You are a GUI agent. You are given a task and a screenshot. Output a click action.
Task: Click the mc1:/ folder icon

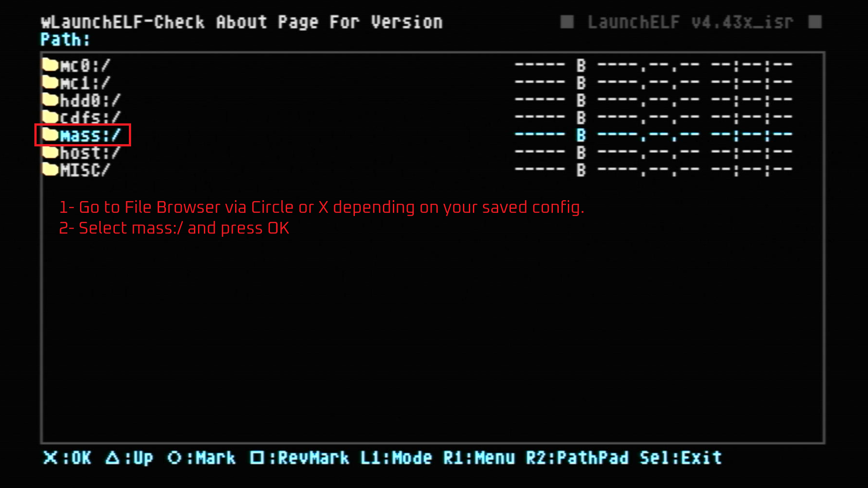tap(51, 82)
